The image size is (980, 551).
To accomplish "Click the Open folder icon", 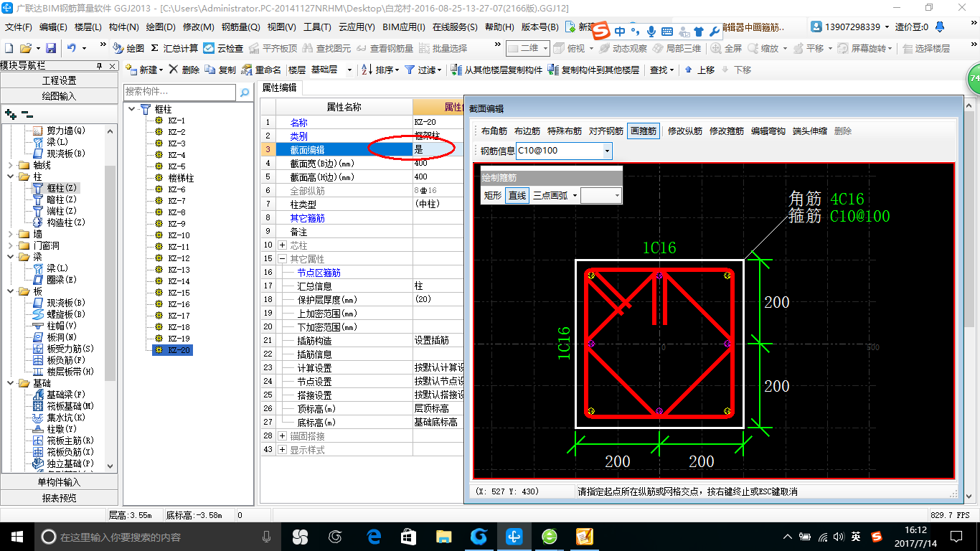I will 25,48.
